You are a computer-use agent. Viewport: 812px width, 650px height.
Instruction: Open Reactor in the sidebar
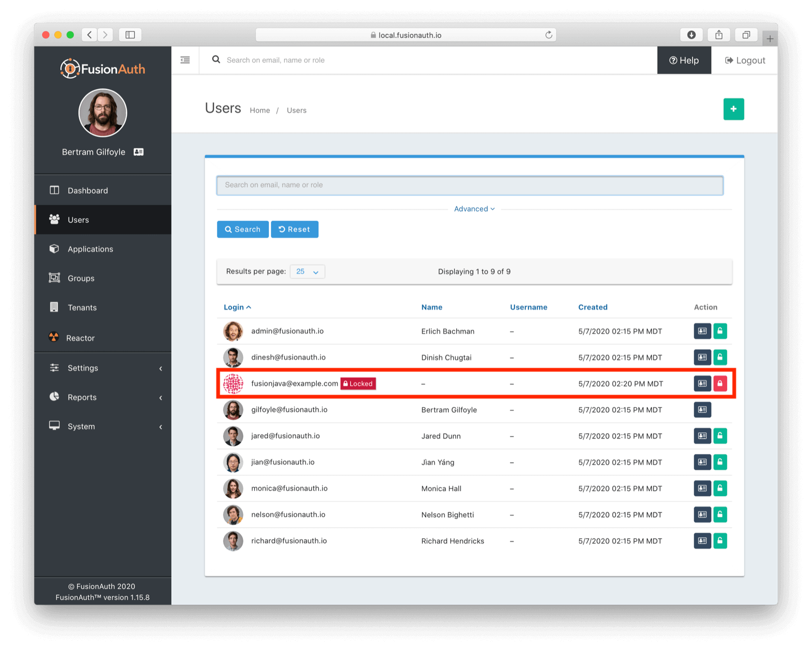[103, 338]
